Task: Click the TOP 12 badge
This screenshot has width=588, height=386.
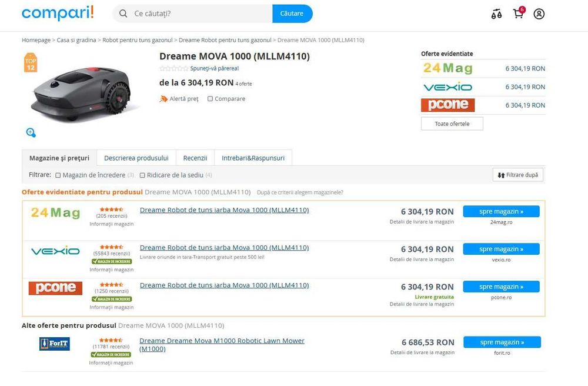Action: [31, 62]
